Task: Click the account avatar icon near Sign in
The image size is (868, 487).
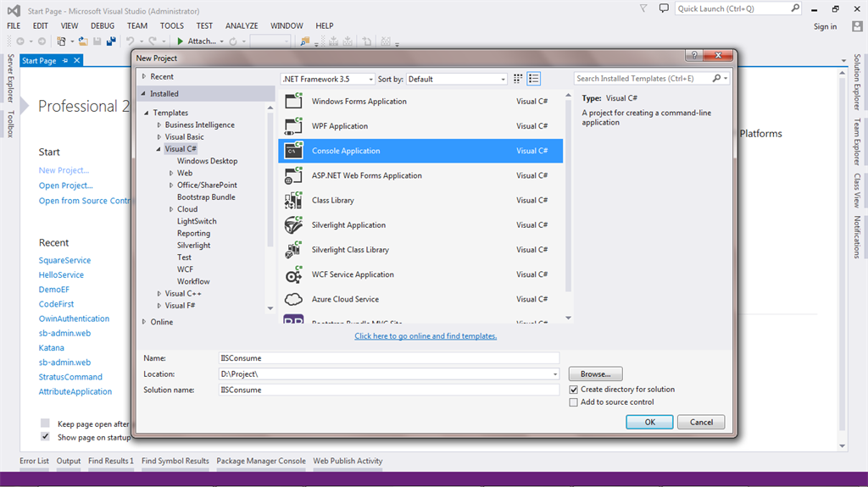Action: tap(858, 26)
